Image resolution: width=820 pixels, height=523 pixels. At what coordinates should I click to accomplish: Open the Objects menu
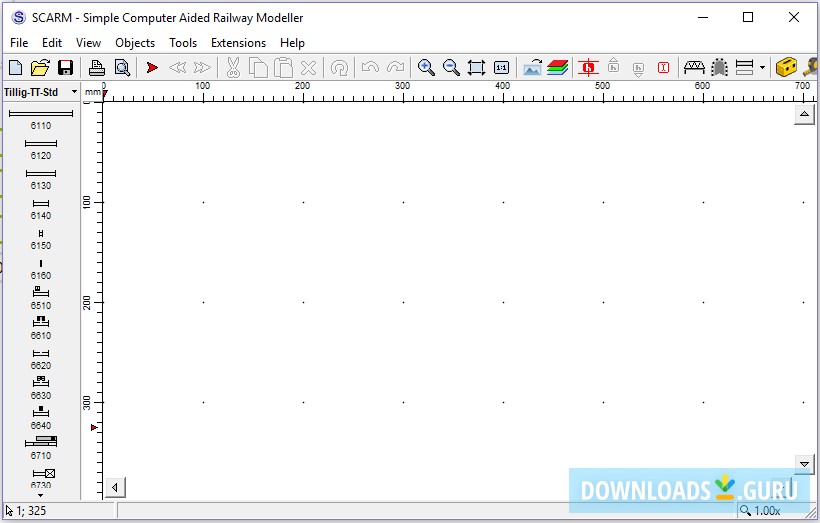point(135,43)
